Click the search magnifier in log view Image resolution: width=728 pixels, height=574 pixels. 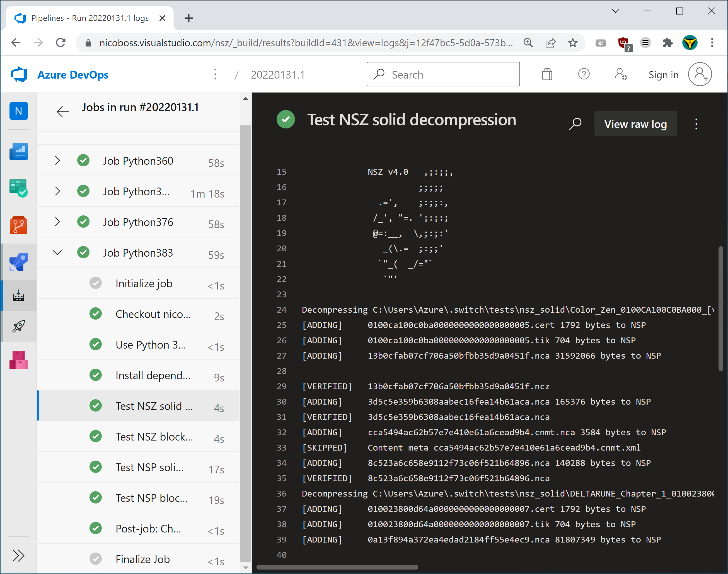click(x=575, y=124)
